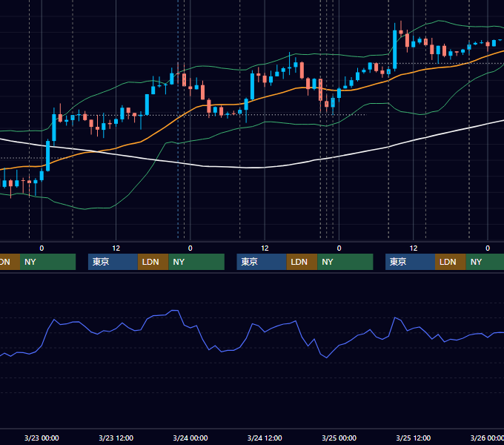Click the 3/23 00:00 date label
504x445 pixels.
(x=42, y=438)
